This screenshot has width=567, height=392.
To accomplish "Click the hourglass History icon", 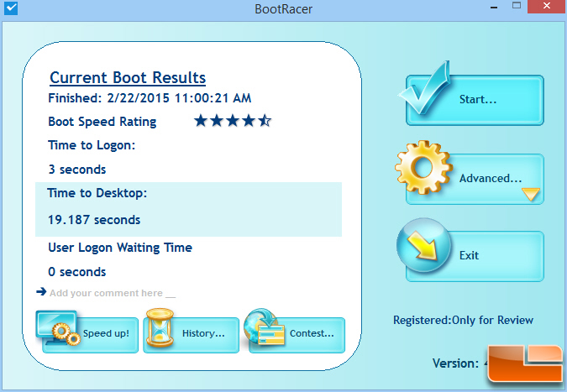I will (x=160, y=327).
